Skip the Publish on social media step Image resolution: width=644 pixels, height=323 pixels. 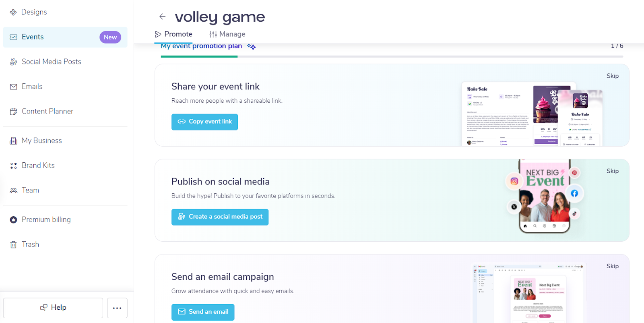tap(613, 171)
